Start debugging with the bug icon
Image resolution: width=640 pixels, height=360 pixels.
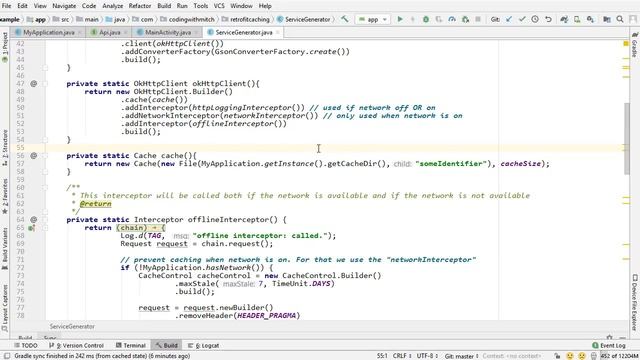(426, 19)
